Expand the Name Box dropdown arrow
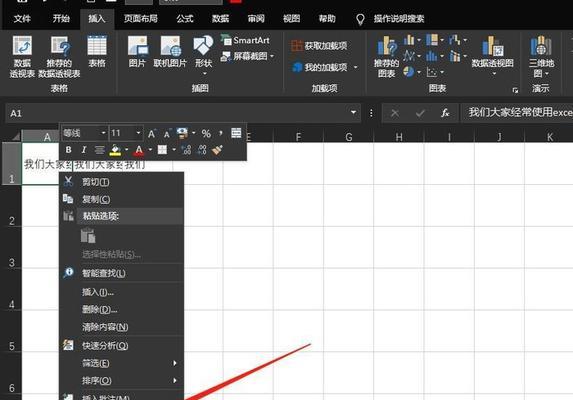This screenshot has height=400, width=573. click(x=353, y=113)
